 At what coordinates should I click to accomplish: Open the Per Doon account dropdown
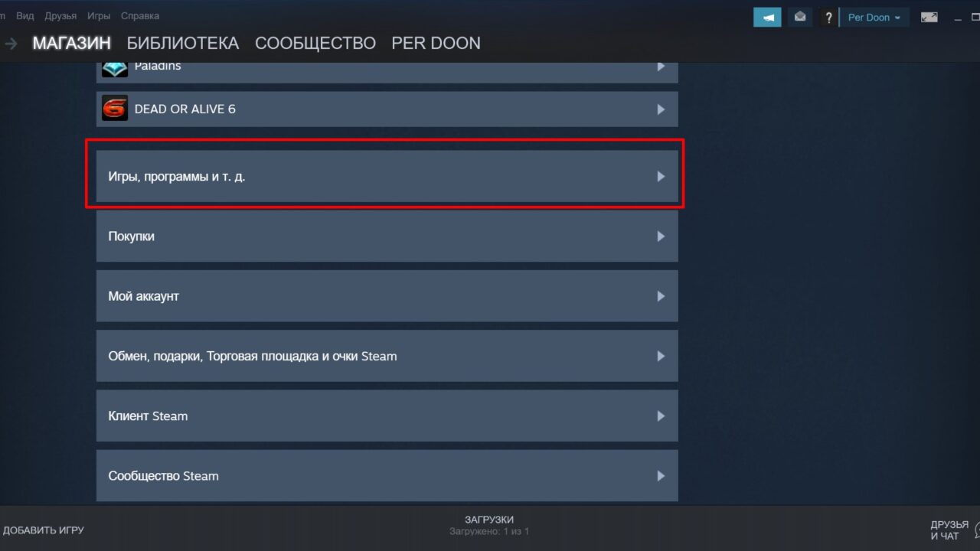(874, 17)
